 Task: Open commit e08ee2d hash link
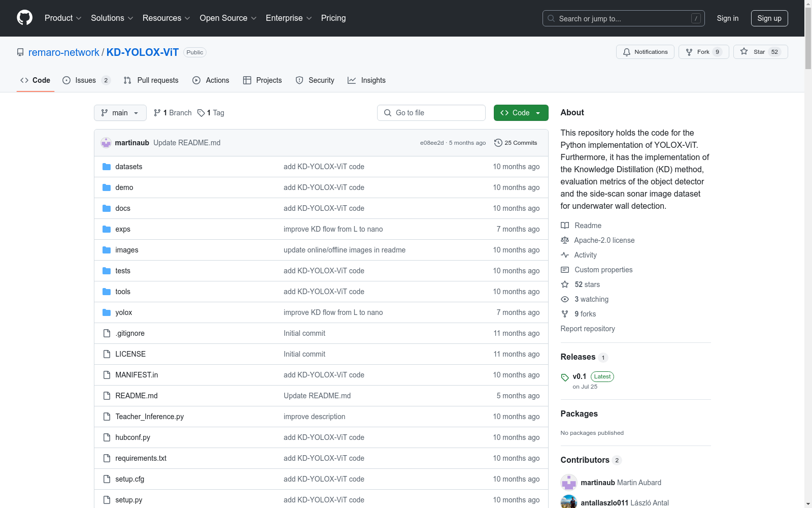432,143
